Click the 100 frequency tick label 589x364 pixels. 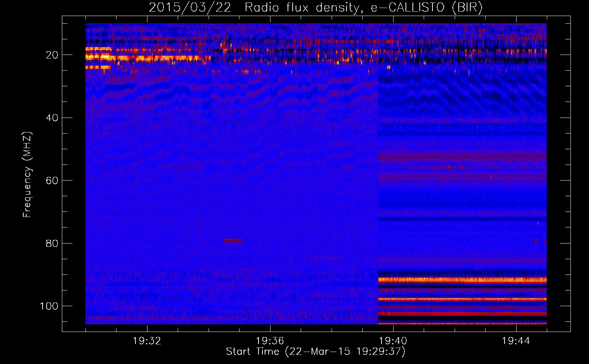click(x=49, y=306)
